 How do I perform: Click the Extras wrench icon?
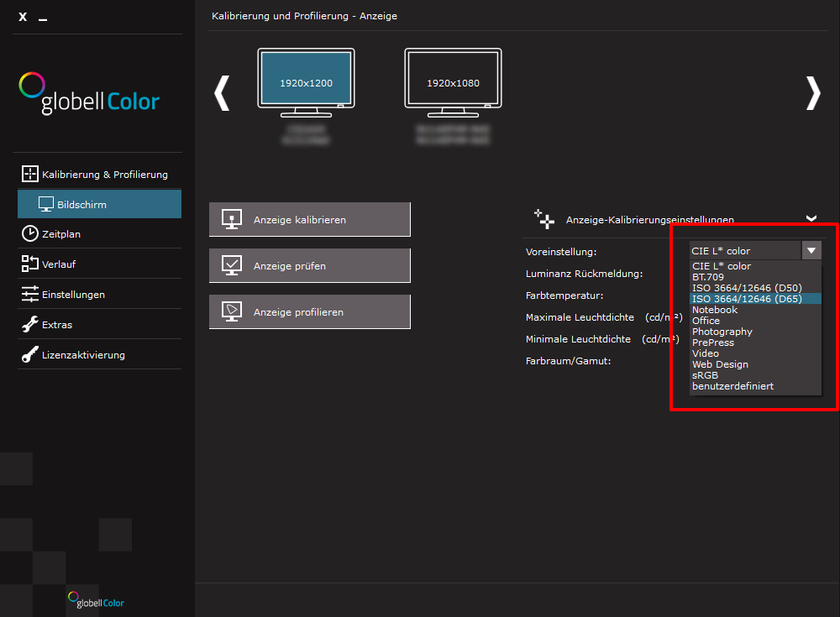(x=29, y=324)
